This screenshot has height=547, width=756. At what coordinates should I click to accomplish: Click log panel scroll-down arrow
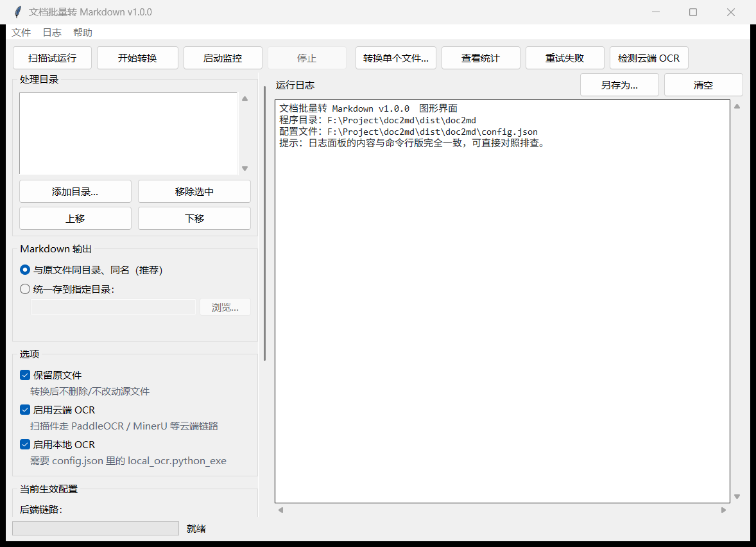coord(737,496)
